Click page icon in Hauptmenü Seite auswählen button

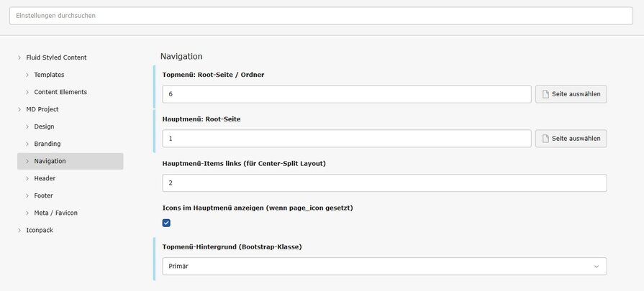click(x=545, y=139)
